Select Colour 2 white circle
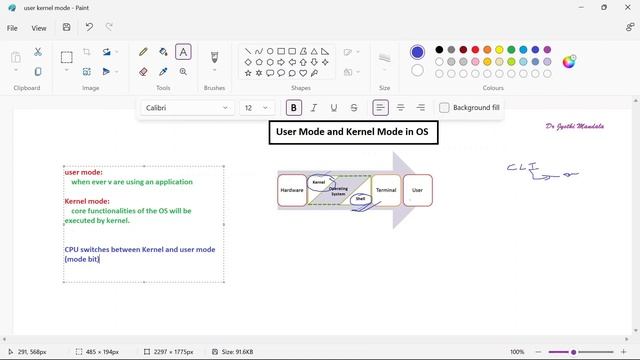This screenshot has height=360, width=640. pyautogui.click(x=417, y=71)
